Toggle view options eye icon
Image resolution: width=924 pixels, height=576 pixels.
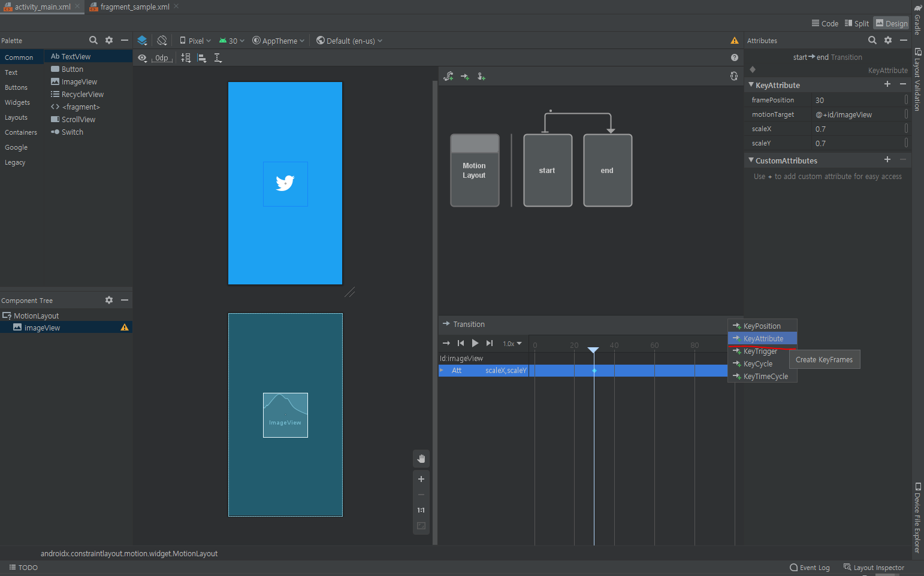pos(142,58)
